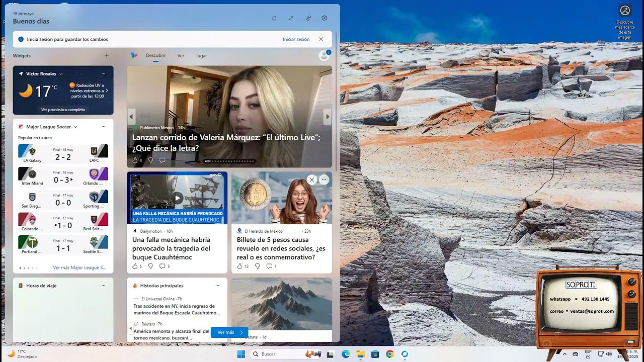Like the Billete de 5 pesos story
This screenshot has width=644, height=362.
[239, 266]
